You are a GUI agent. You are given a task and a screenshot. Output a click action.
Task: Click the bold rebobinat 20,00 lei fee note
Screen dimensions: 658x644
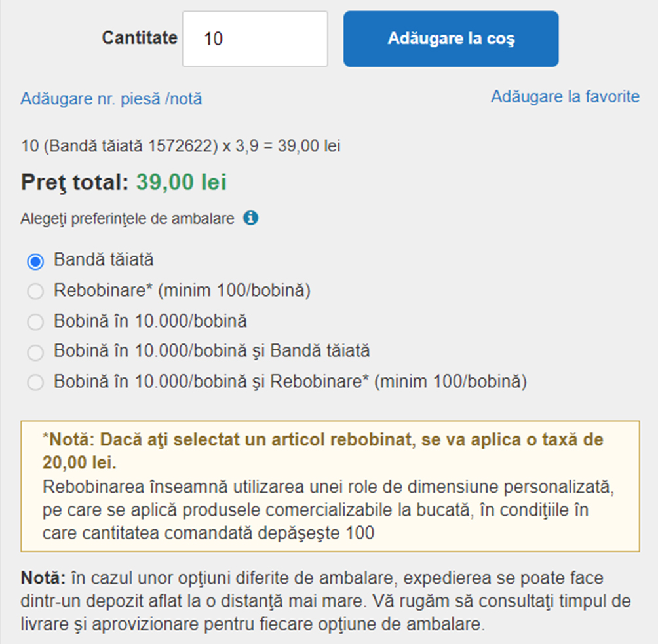tap(322, 451)
